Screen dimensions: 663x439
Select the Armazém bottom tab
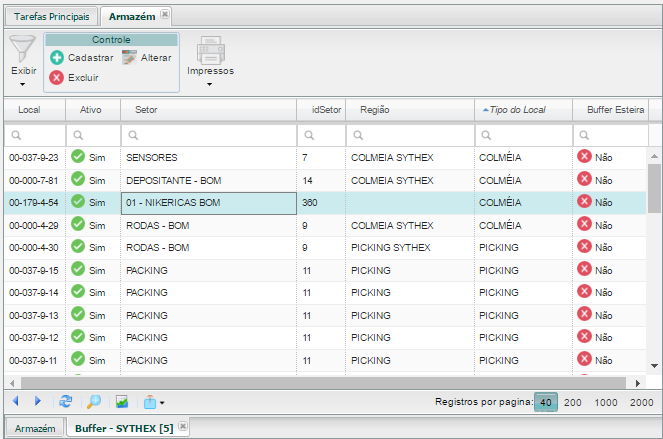tap(35, 428)
